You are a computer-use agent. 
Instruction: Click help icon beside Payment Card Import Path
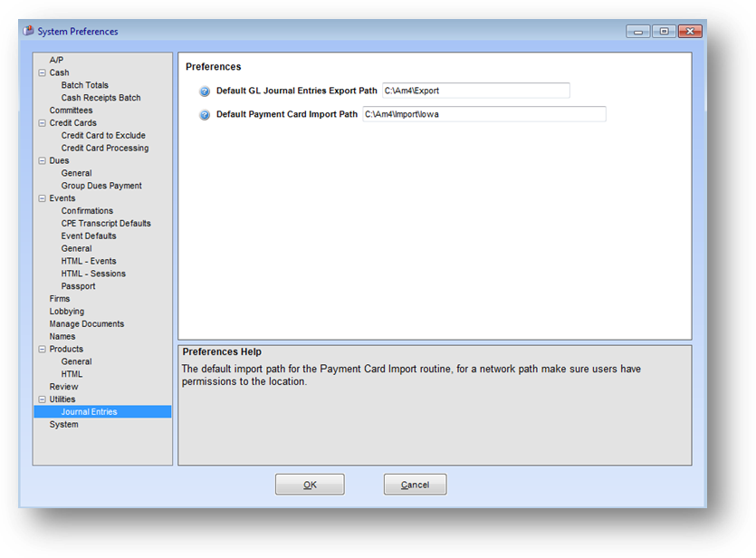point(205,115)
